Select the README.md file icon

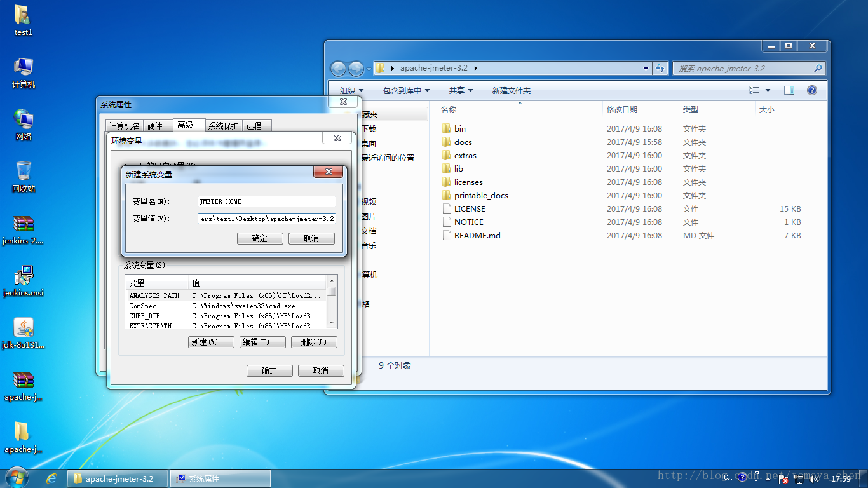pos(445,235)
